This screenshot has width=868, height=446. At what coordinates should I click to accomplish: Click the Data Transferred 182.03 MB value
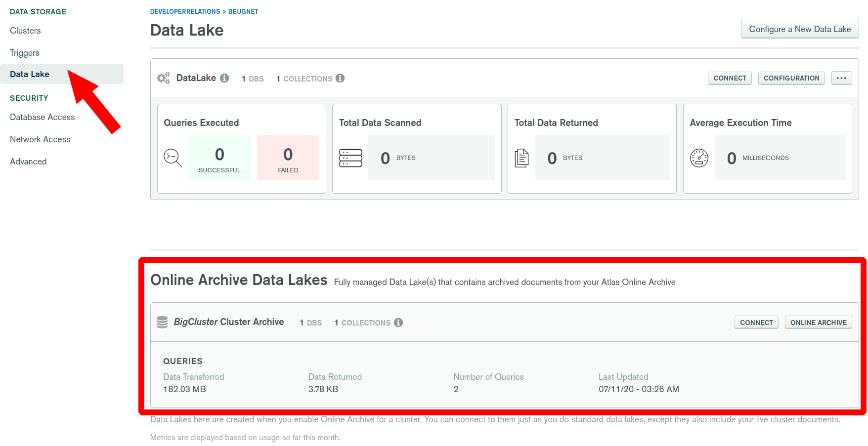[184, 389]
